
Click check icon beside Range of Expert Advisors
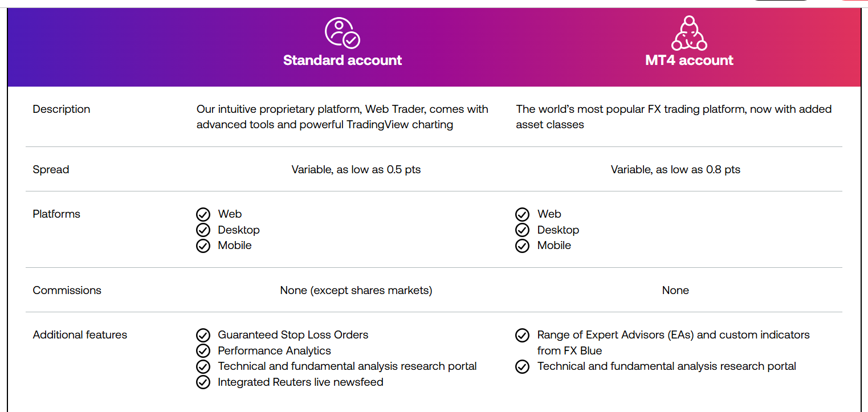[523, 335]
